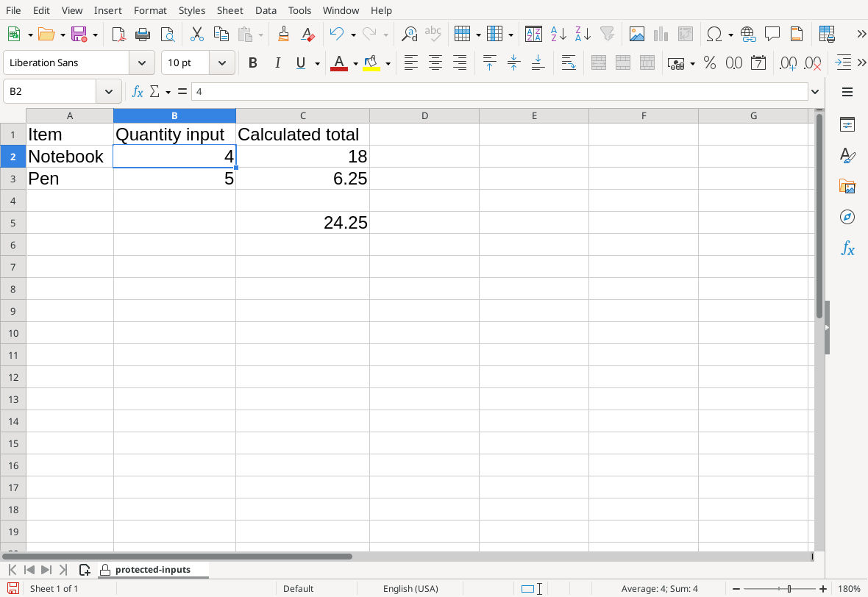The height and width of the screenshot is (597, 868).
Task: Open sidebar Styles panel
Action: (x=847, y=155)
